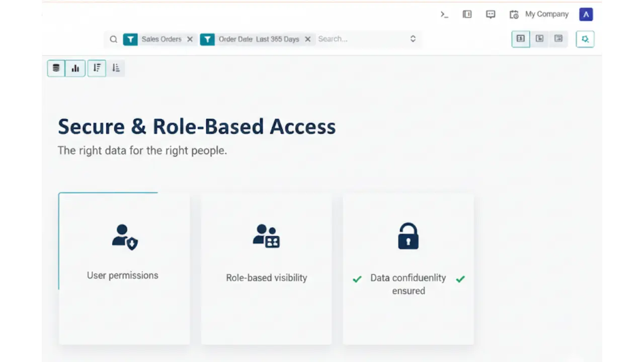Viewport: 644px width, 362px height.
Task: Switch to bar chart view
Action: point(75,68)
